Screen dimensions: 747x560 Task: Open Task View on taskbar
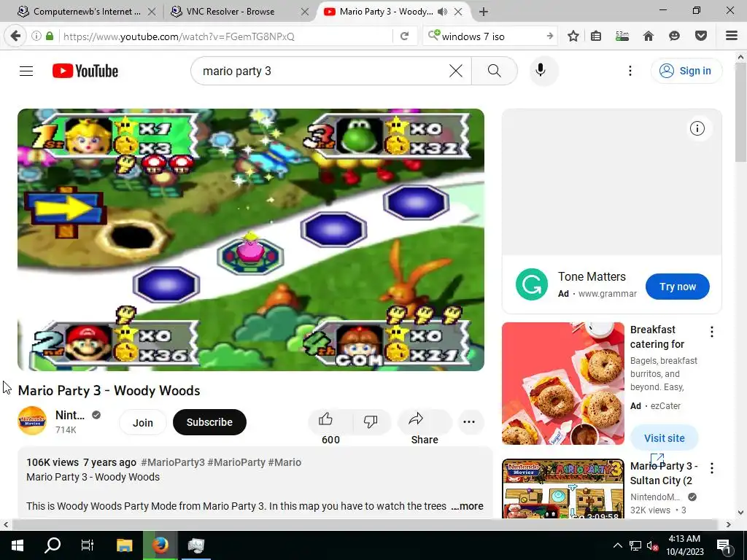(88, 545)
